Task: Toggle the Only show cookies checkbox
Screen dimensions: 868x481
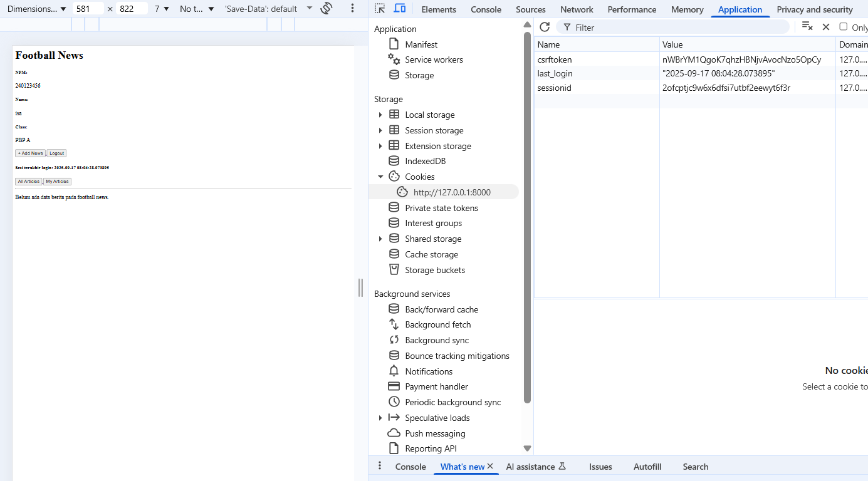Action: (x=844, y=27)
